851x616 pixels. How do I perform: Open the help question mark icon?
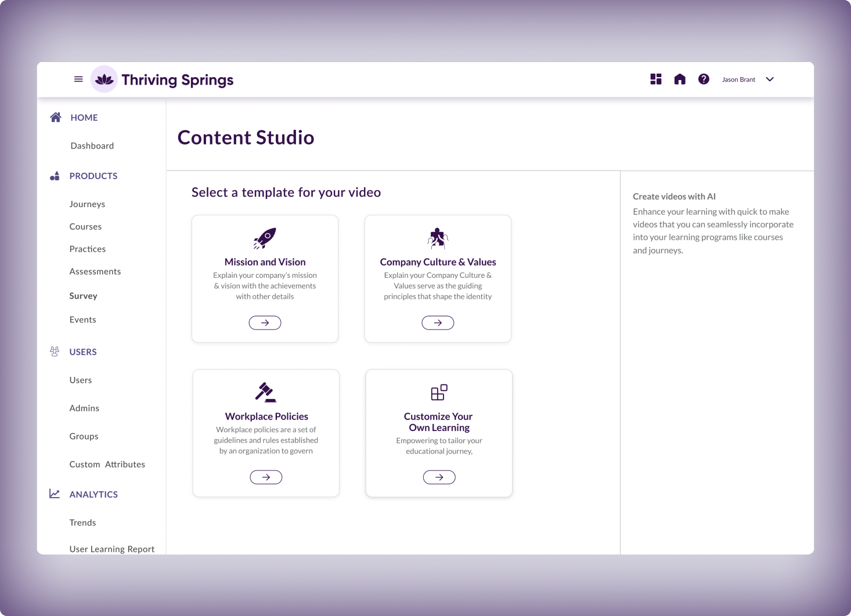[704, 79]
